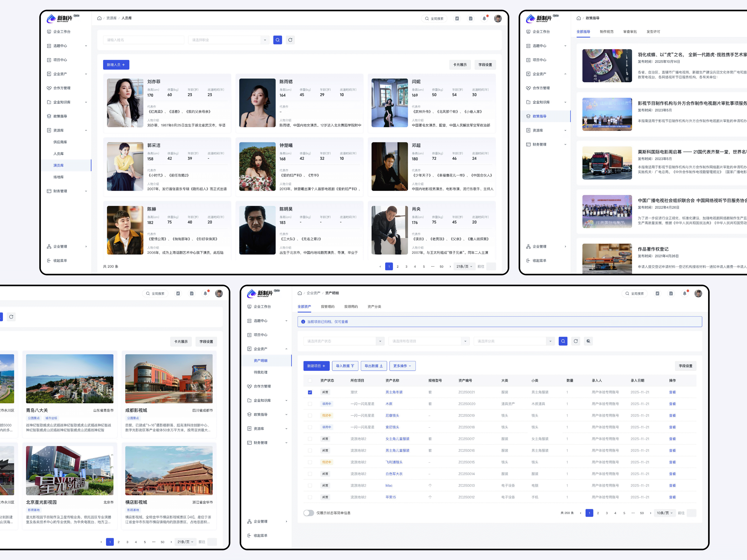Click the refresh icon in the location library window
This screenshot has height=560, width=747.
click(x=11, y=317)
